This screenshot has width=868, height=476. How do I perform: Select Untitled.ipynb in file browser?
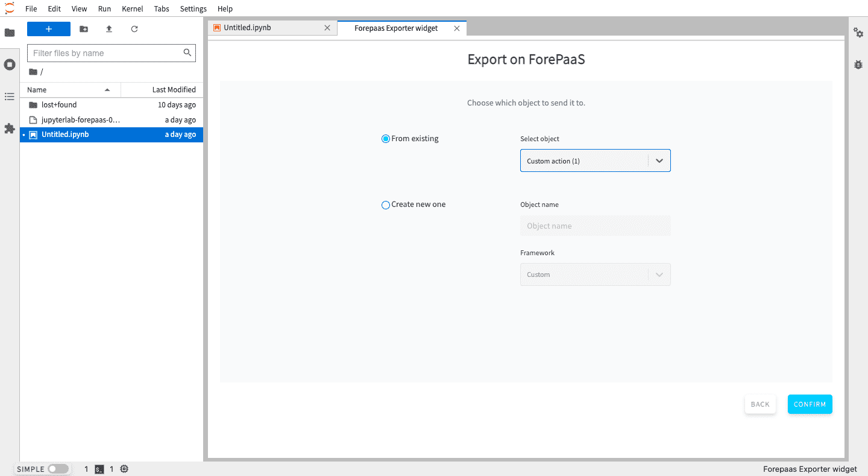(x=112, y=135)
